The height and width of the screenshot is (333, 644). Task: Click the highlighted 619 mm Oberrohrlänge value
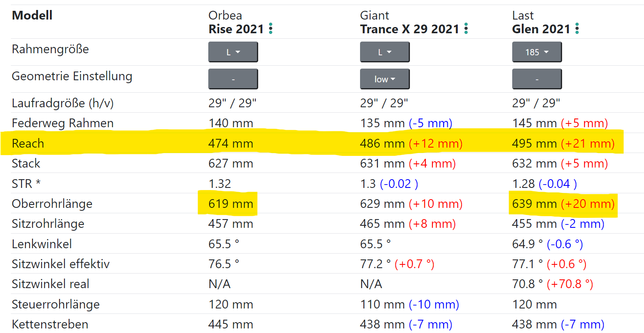click(231, 204)
